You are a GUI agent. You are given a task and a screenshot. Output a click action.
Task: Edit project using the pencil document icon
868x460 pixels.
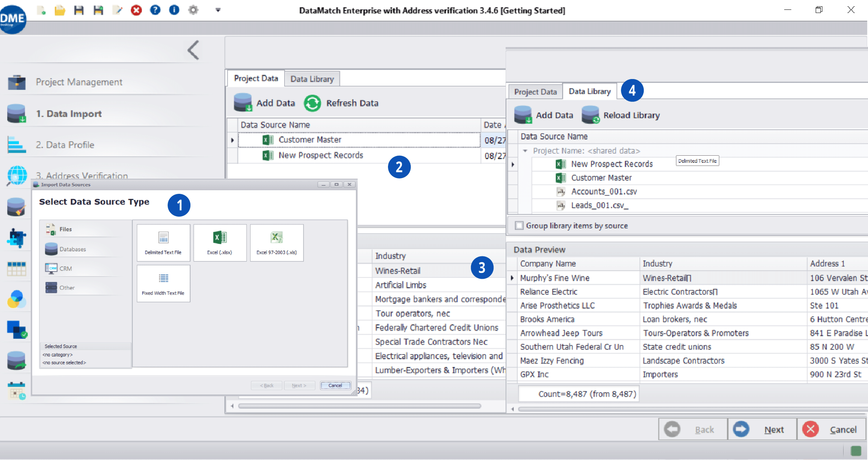coord(117,10)
